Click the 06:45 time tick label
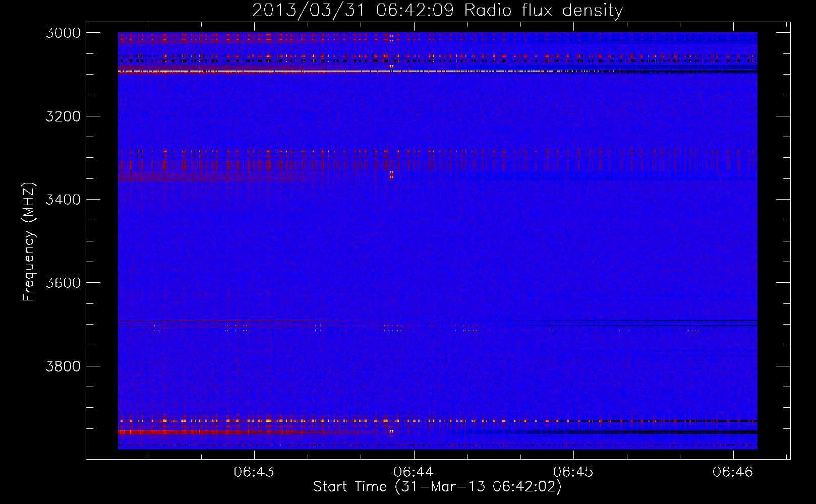The height and width of the screenshot is (504, 816). pos(573,472)
